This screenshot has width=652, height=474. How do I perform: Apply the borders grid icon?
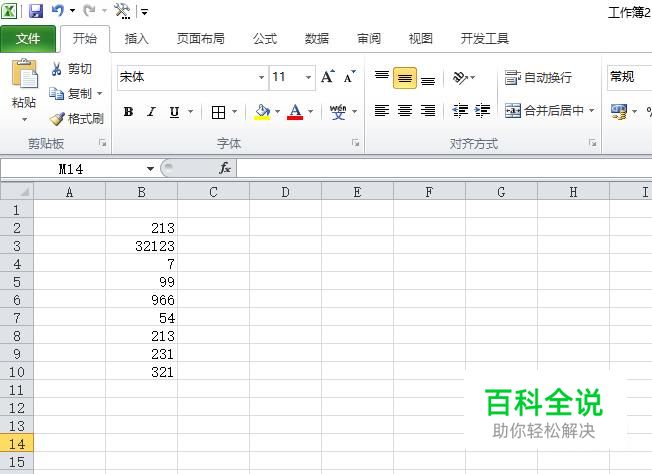click(x=218, y=112)
